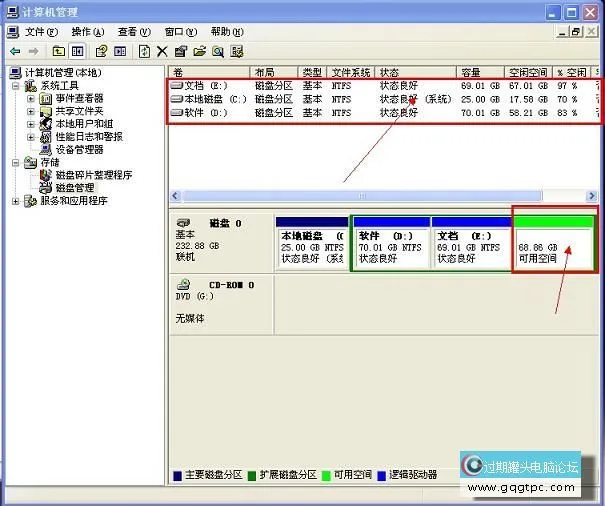The width and height of the screenshot is (605, 506).
Task: Expand the 本地用户和组 tree node
Action: [31, 124]
